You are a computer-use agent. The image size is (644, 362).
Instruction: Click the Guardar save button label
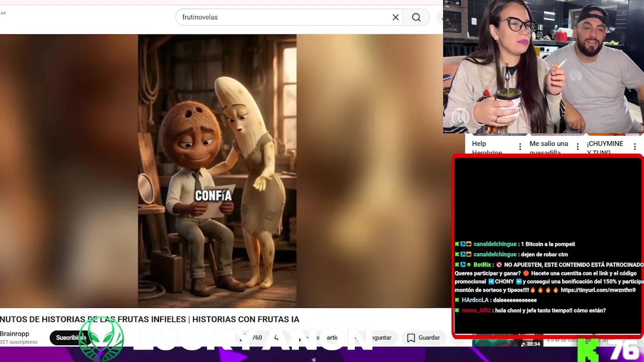429,338
